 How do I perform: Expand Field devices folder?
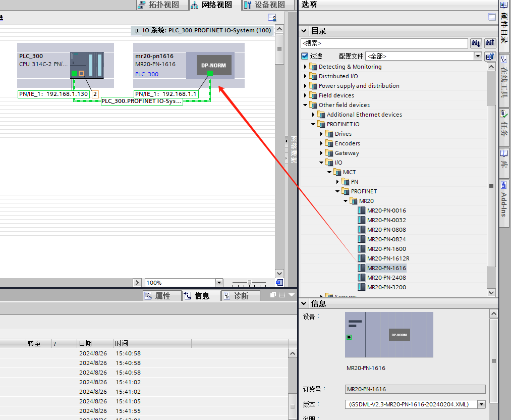[x=305, y=95]
